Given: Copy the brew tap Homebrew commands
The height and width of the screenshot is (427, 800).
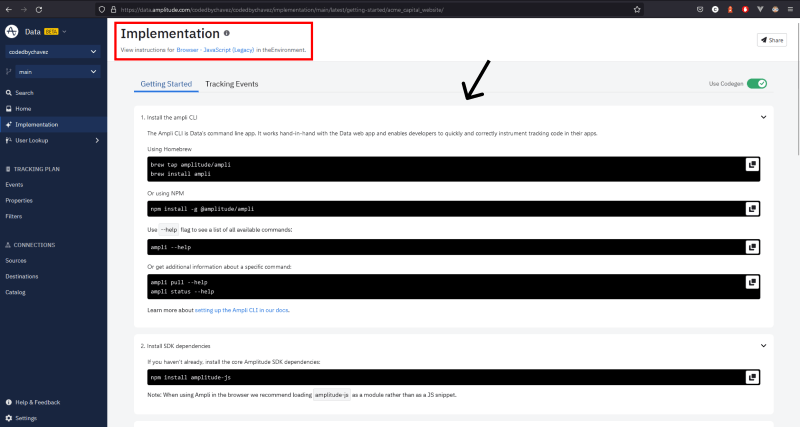Looking at the screenshot, I should 752,165.
